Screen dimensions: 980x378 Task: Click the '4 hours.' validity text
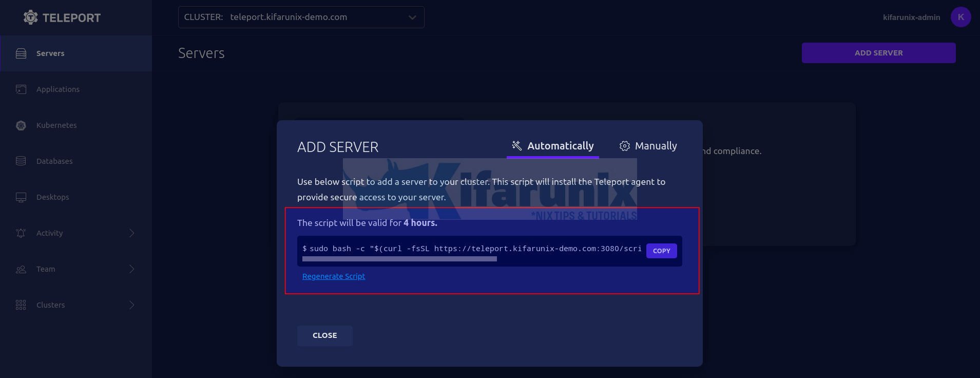click(x=420, y=223)
